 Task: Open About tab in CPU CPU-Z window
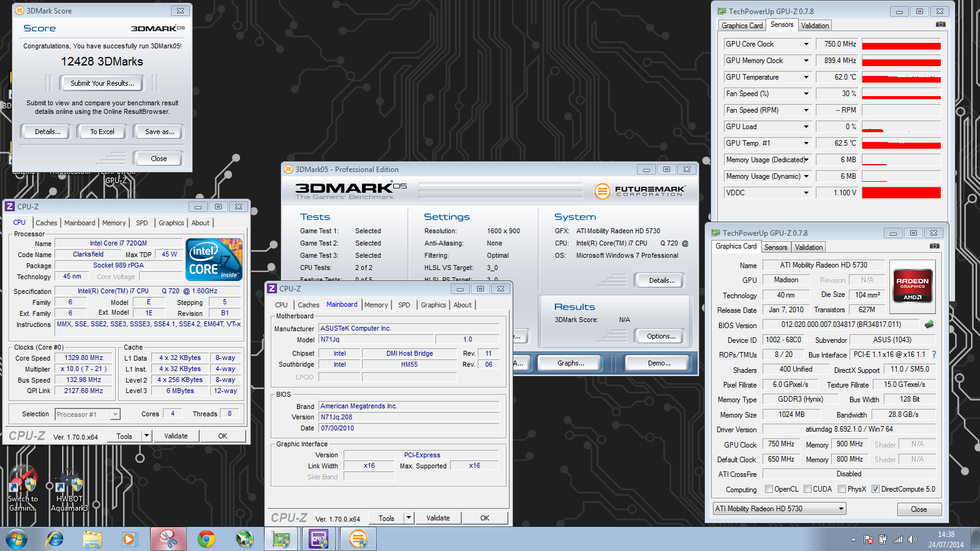200,223
